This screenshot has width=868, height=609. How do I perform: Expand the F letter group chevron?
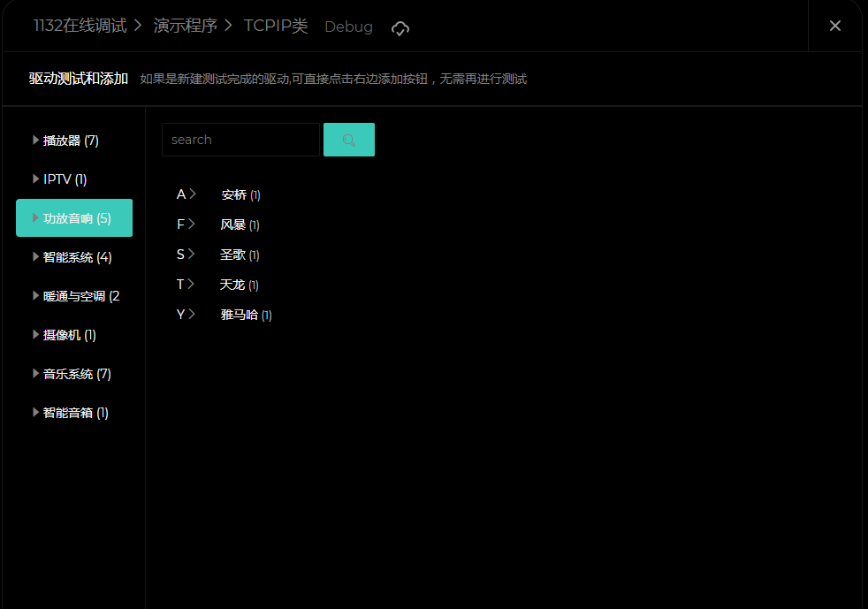pos(191,225)
